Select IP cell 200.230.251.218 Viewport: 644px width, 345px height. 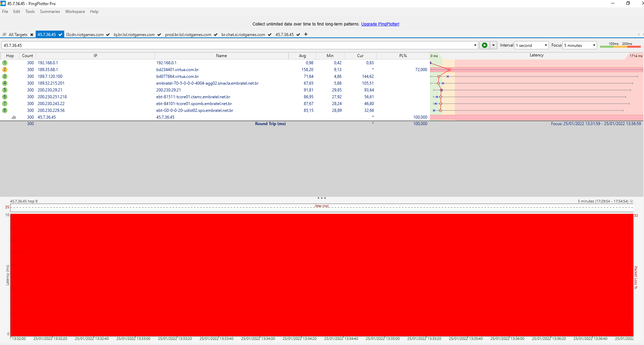52,97
